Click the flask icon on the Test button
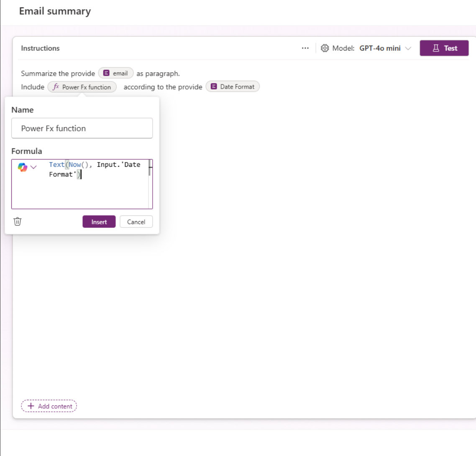 [435, 48]
